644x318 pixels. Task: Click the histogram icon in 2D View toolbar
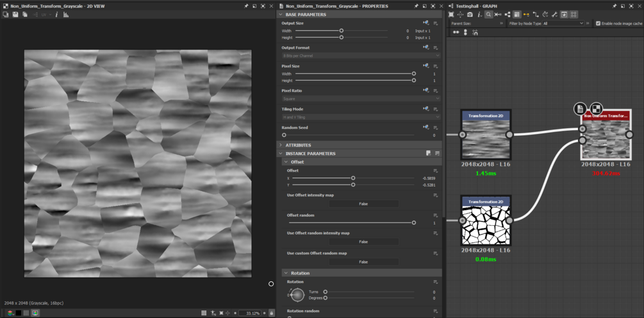[x=66, y=14]
